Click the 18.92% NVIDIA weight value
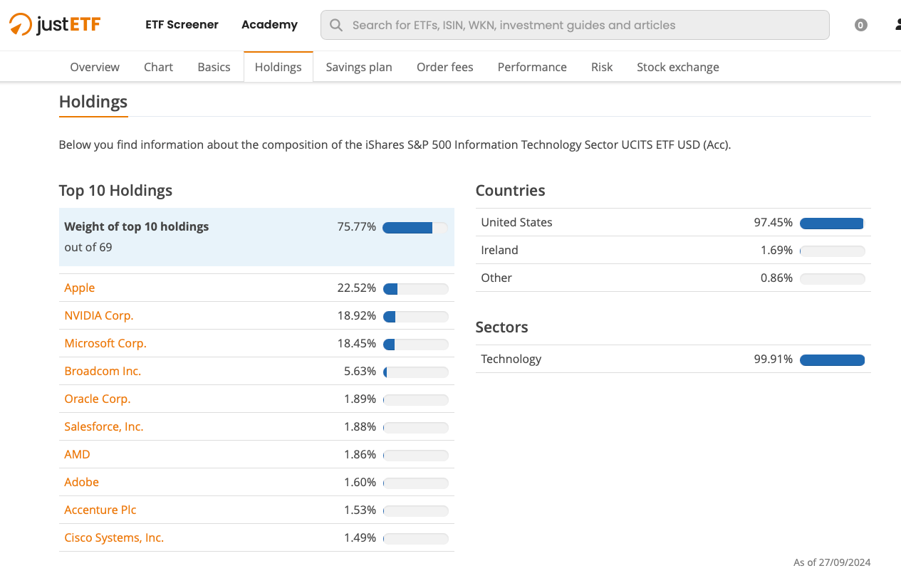 357,315
